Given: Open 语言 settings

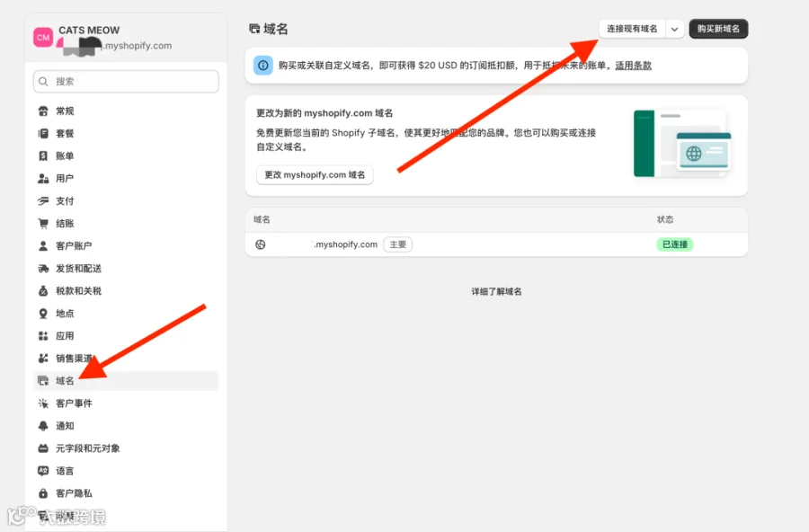Looking at the screenshot, I should pyautogui.click(x=126, y=471).
